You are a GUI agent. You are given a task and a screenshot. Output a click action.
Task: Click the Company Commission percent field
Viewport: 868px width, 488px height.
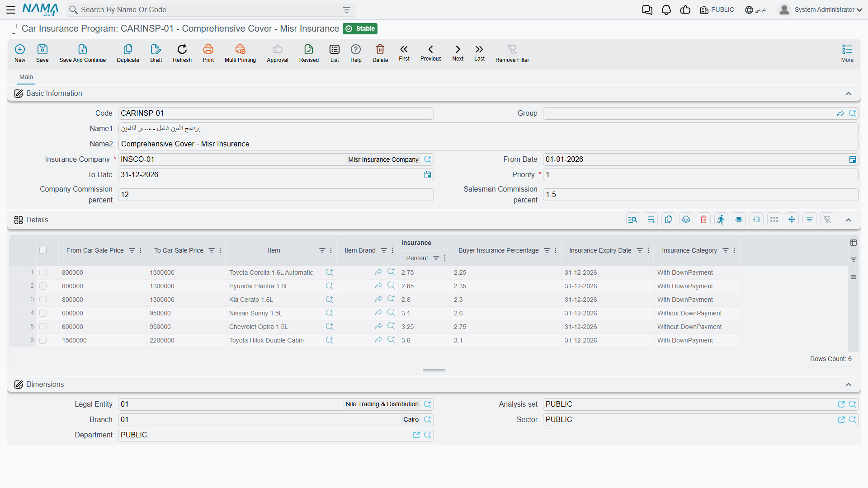point(276,195)
